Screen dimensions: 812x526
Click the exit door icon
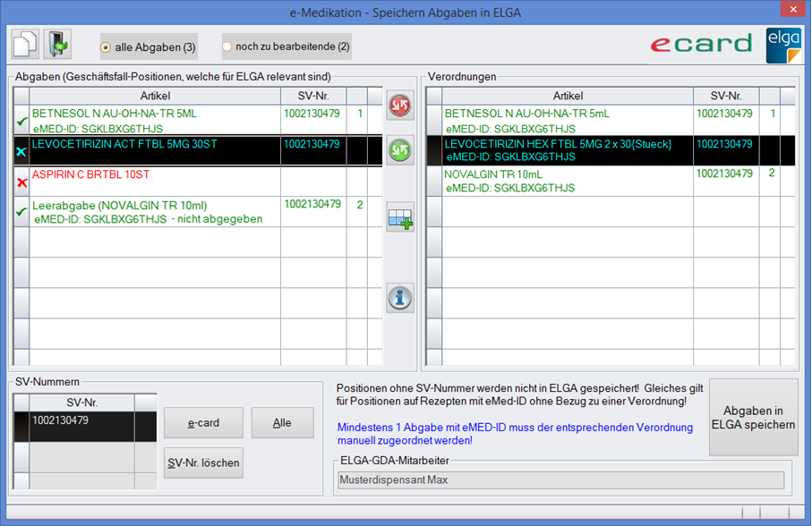[x=57, y=45]
